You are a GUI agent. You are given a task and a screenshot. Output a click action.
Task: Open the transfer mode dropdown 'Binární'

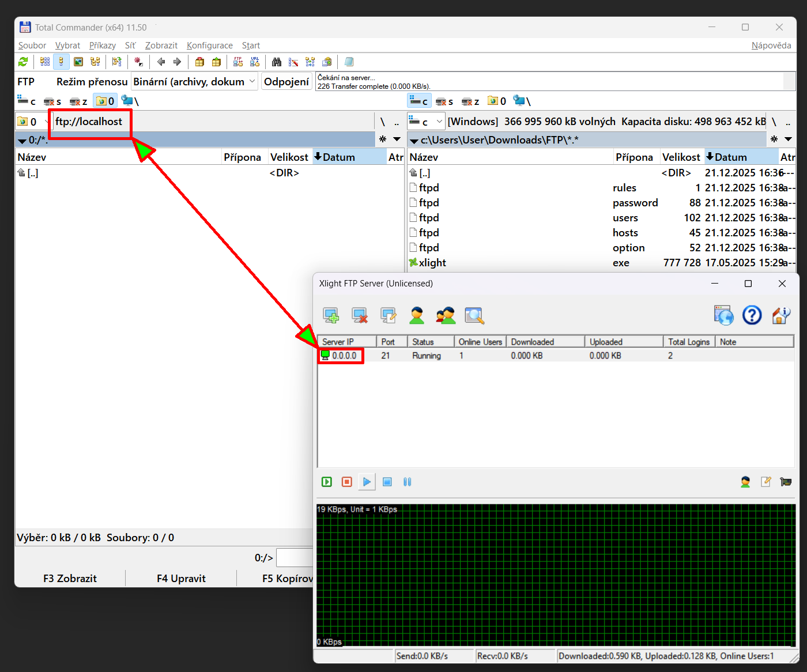(194, 82)
